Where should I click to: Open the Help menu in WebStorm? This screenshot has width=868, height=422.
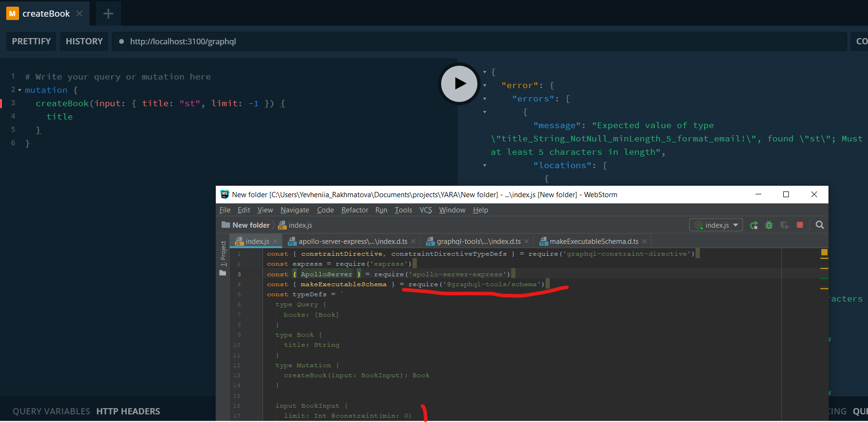480,210
